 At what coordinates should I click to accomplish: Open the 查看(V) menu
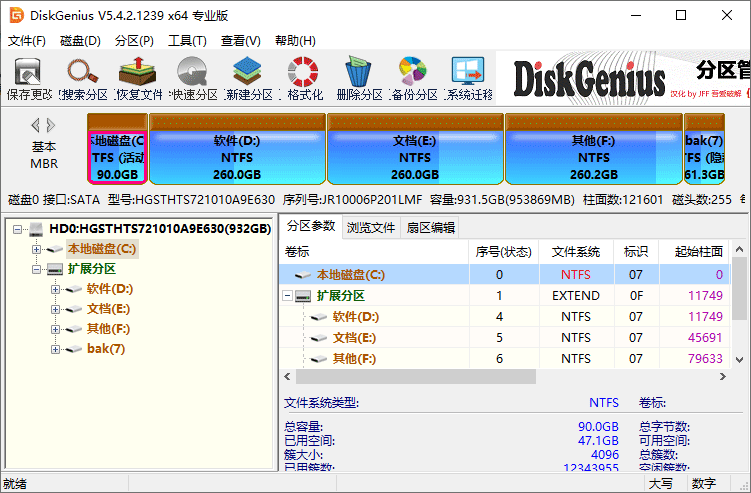pyautogui.click(x=240, y=41)
